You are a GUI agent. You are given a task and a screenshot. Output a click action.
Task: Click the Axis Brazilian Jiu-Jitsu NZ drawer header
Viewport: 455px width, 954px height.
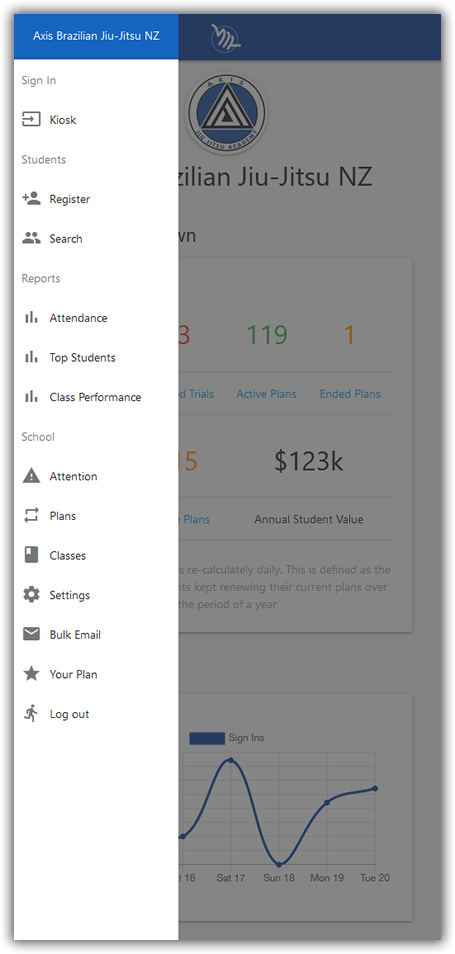tap(96, 36)
